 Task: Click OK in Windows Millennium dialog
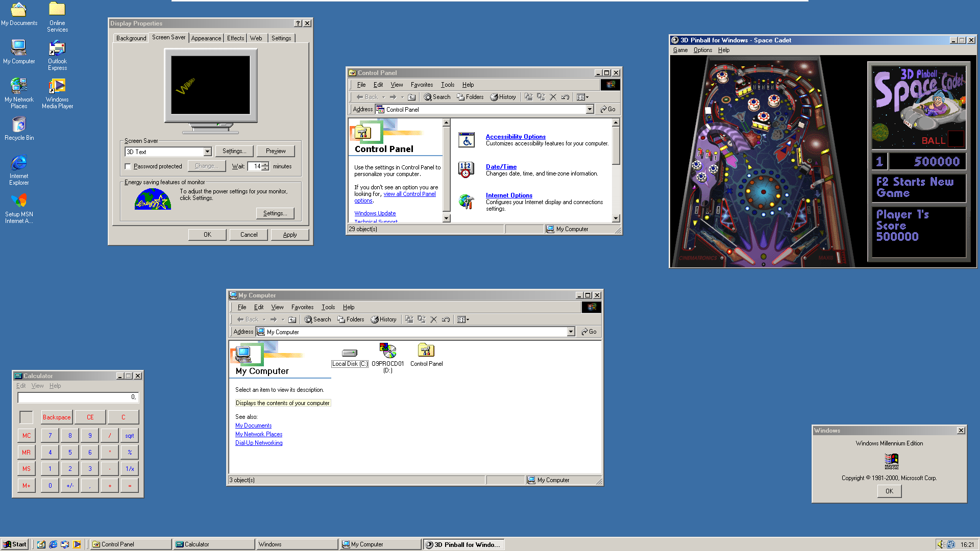[x=889, y=491]
